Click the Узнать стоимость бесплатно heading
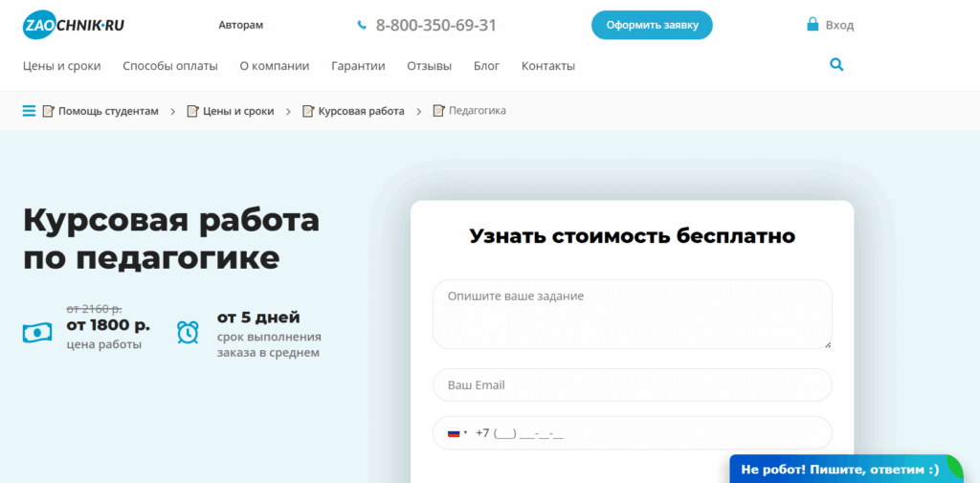The image size is (980, 483). click(x=633, y=236)
